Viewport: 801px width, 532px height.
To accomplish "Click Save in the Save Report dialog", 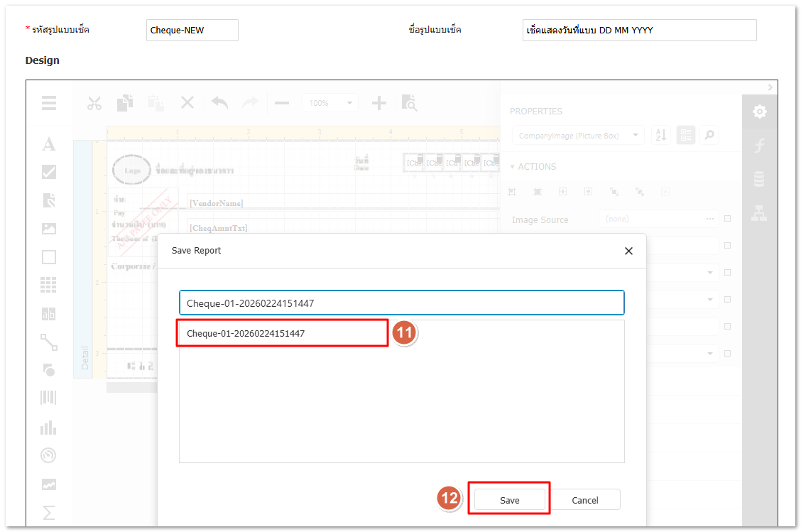I will click(x=509, y=500).
